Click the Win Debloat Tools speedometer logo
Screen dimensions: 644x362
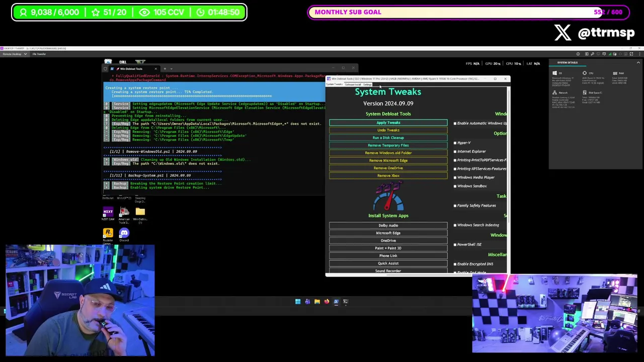tap(388, 197)
